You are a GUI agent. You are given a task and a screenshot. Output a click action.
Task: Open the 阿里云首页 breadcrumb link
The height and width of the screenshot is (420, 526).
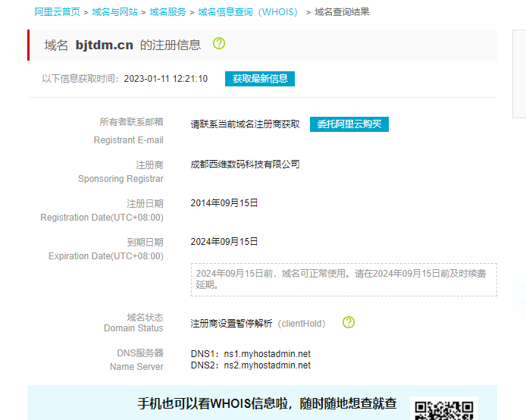coord(57,12)
